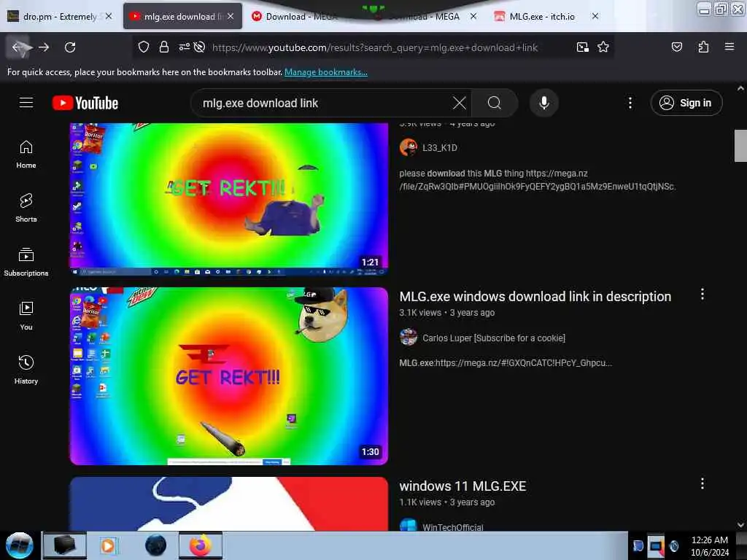
Task: Go back with the browser back arrow
Action: coord(19,47)
